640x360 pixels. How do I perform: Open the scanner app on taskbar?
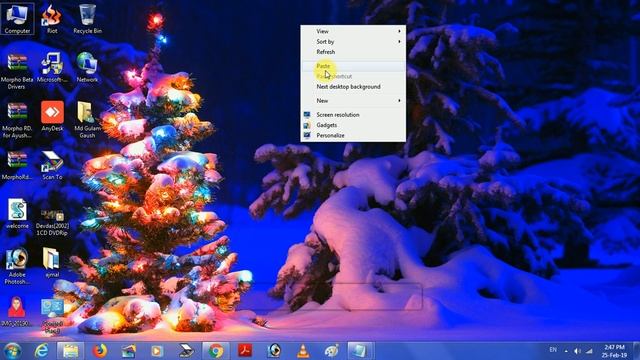tap(186, 351)
